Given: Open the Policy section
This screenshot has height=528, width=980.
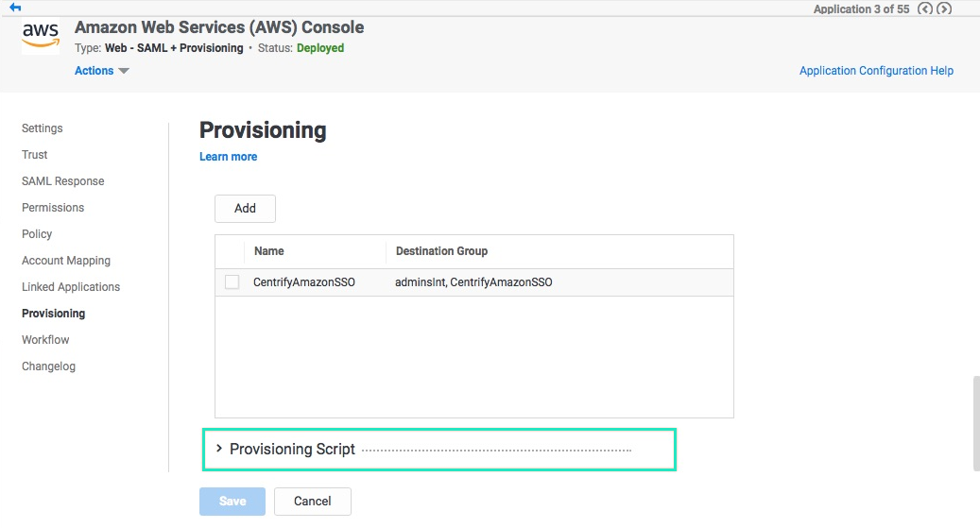Looking at the screenshot, I should click(x=37, y=233).
